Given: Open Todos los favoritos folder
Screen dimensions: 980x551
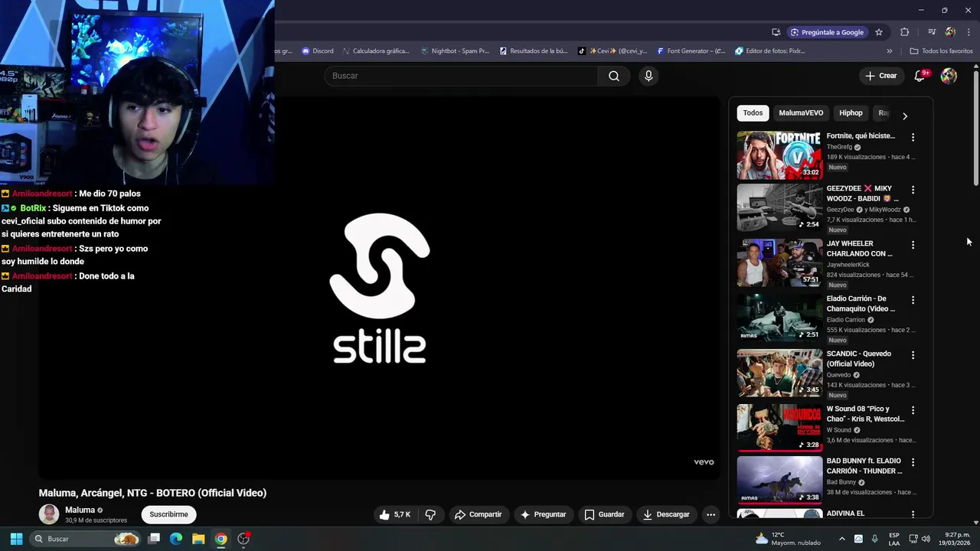Looking at the screenshot, I should click(x=941, y=51).
